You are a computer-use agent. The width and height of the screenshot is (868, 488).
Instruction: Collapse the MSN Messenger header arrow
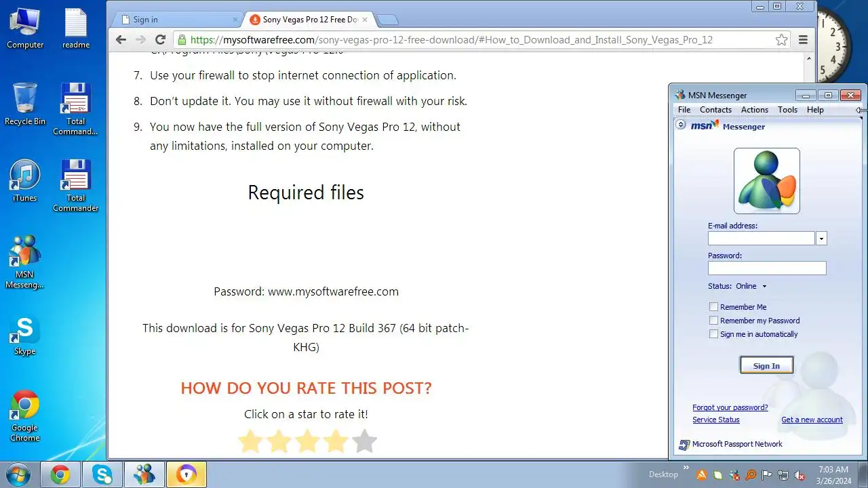[x=681, y=125]
